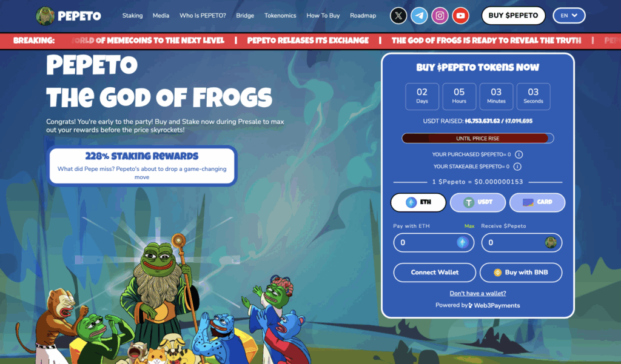This screenshot has width=621, height=364.
Task: Open the Don't have a wallet link
Action: click(478, 293)
